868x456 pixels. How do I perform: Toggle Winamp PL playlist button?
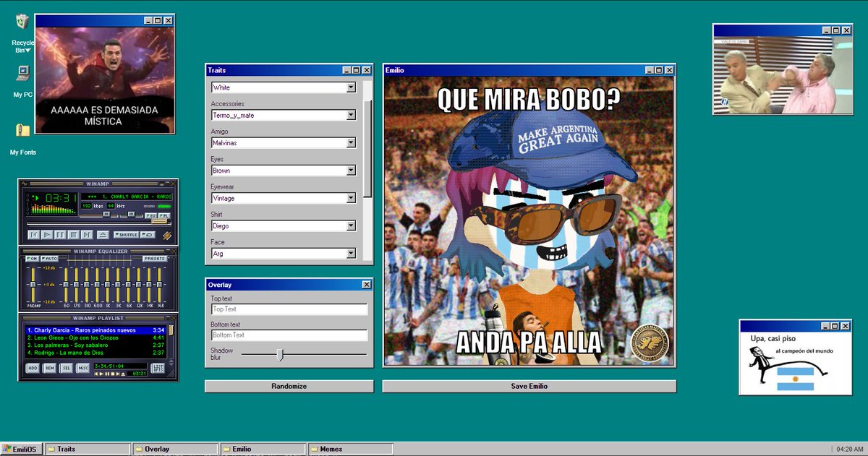164,215
